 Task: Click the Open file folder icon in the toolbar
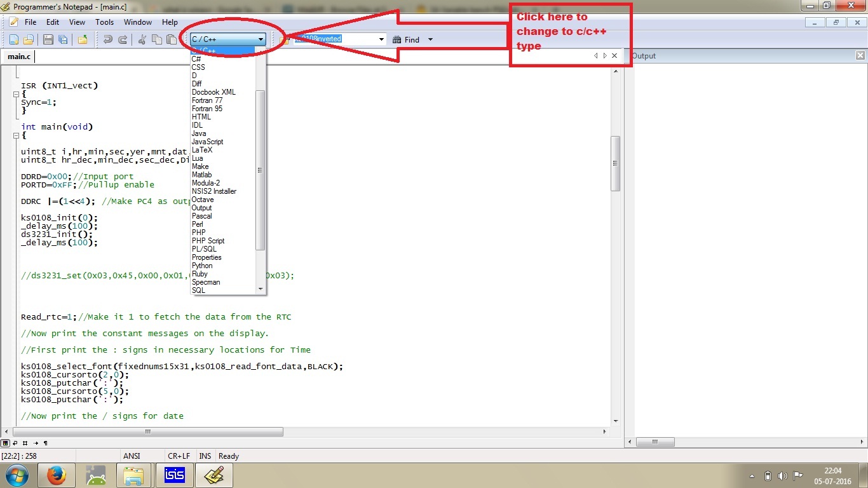(x=29, y=39)
